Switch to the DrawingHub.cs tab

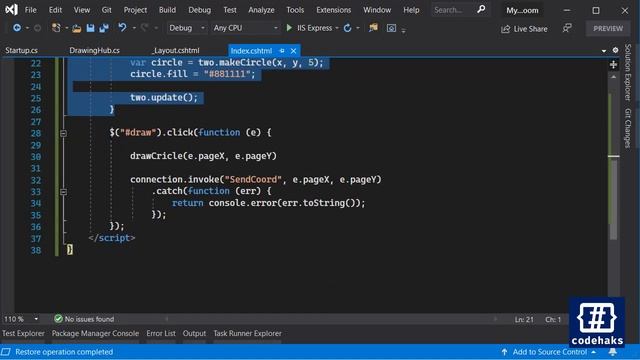pos(94,51)
